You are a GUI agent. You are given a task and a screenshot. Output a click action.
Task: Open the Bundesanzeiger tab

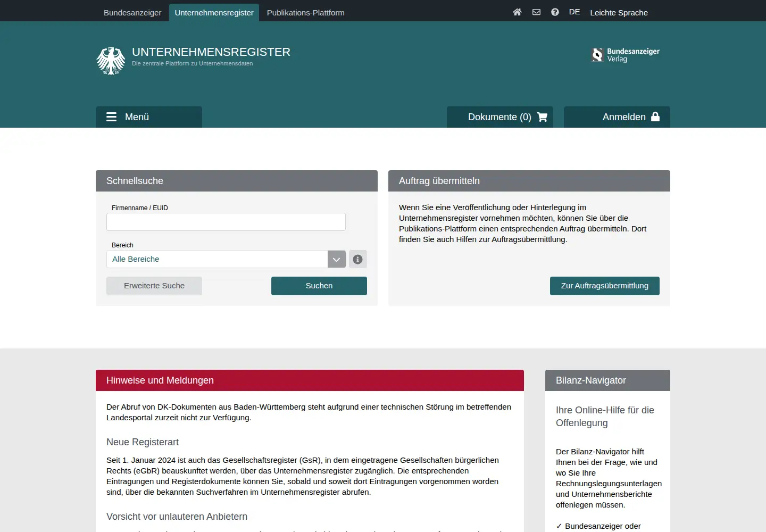(x=132, y=13)
